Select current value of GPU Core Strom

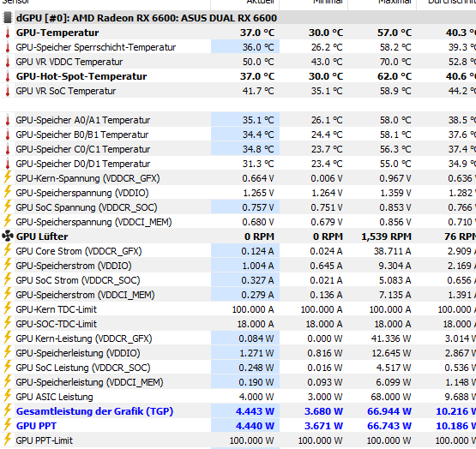coord(257,251)
